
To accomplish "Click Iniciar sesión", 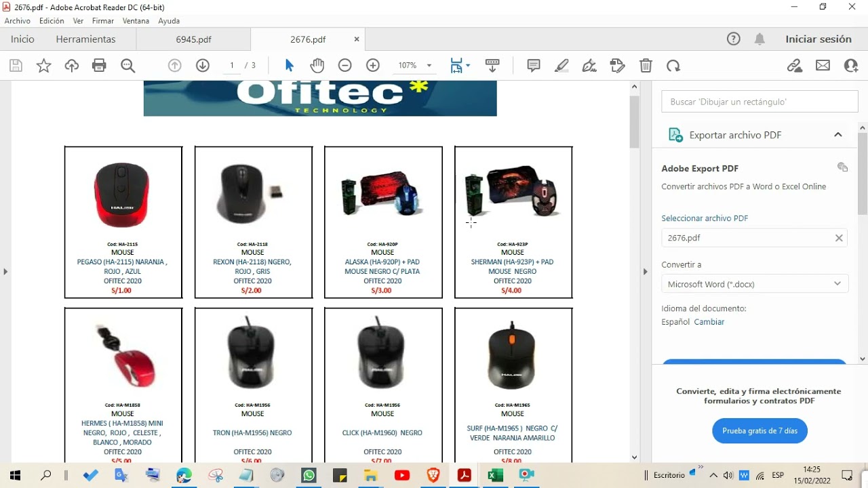I will pyautogui.click(x=818, y=39).
